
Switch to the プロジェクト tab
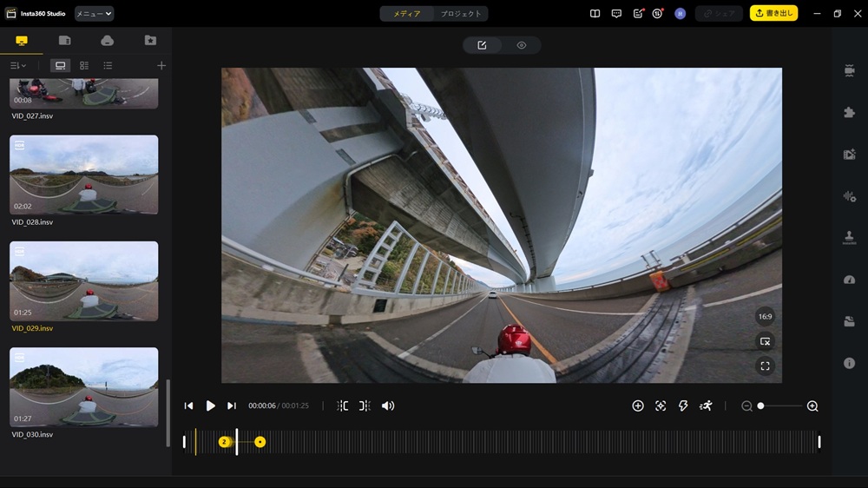point(461,14)
